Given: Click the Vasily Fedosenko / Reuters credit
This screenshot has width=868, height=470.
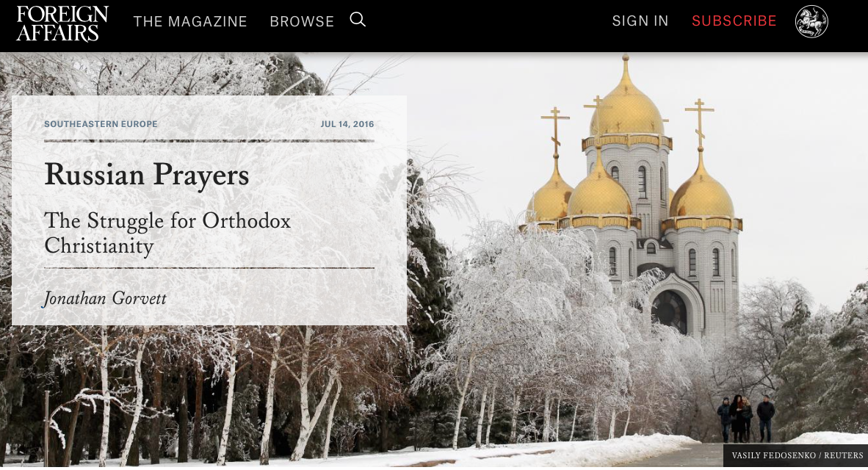Looking at the screenshot, I should point(798,455).
